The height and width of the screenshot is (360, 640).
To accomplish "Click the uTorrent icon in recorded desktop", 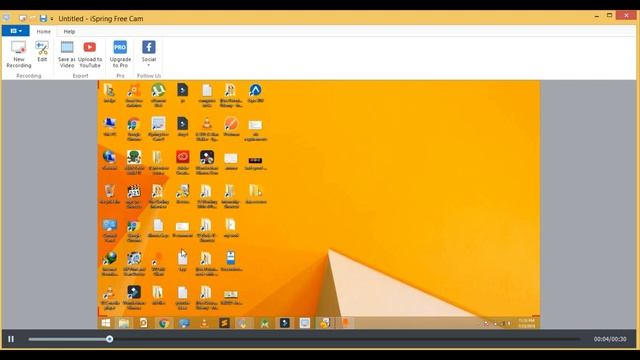I will click(158, 95).
